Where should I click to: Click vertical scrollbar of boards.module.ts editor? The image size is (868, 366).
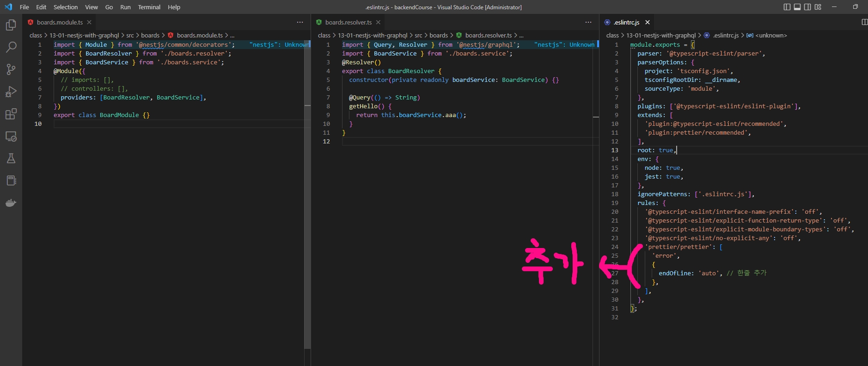click(307, 194)
